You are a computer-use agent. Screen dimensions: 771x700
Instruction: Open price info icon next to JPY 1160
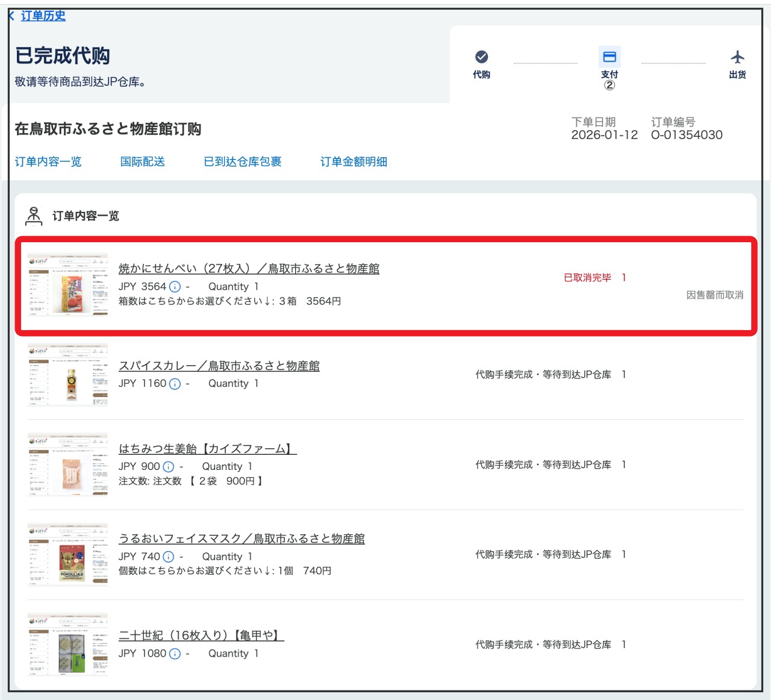175,384
